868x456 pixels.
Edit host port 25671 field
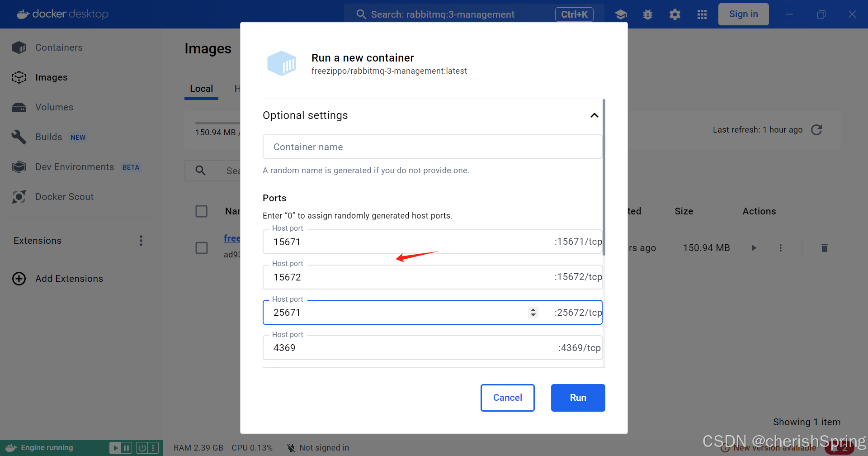coord(433,312)
